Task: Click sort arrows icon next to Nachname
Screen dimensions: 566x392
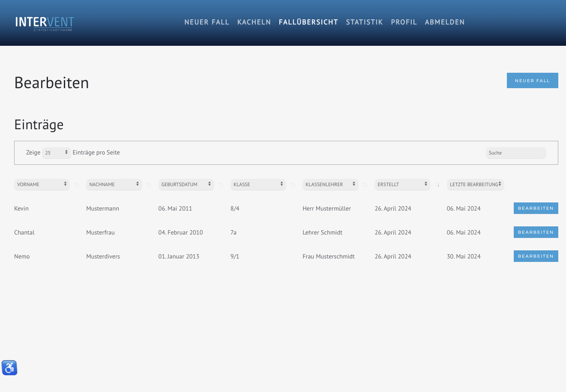Action: [149, 184]
